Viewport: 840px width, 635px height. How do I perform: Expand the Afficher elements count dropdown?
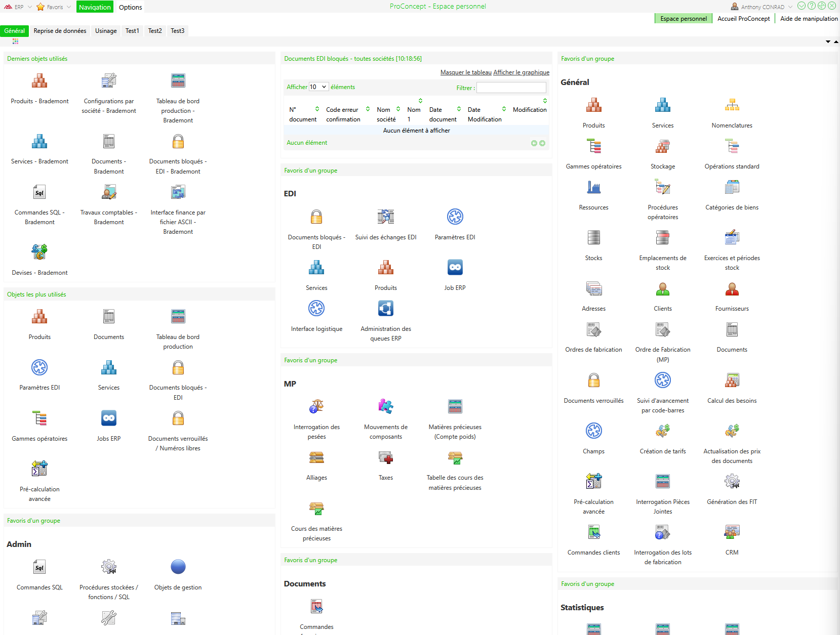click(319, 87)
